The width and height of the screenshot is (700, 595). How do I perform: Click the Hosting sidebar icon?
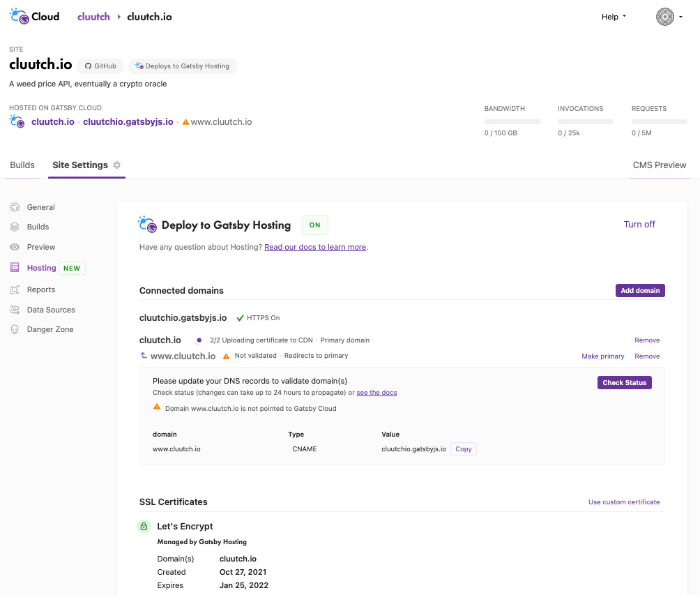pos(15,268)
